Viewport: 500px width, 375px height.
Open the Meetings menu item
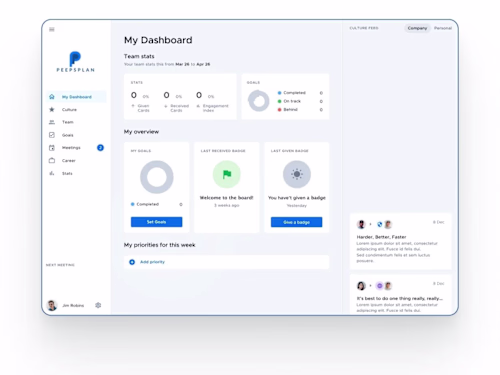[76, 148]
